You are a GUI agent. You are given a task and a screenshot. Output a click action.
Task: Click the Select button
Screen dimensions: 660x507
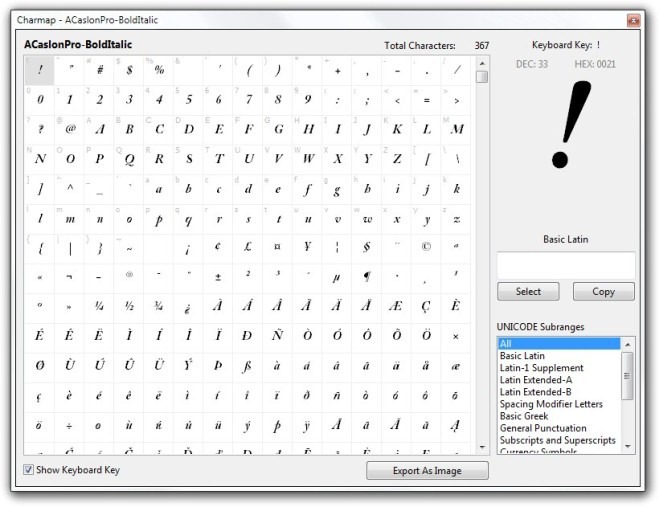[x=528, y=292]
